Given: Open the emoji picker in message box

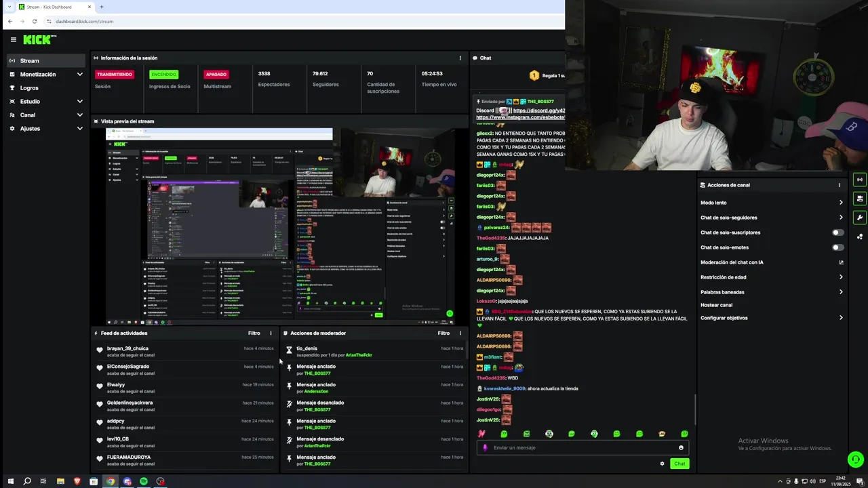Looking at the screenshot, I should coord(681,447).
